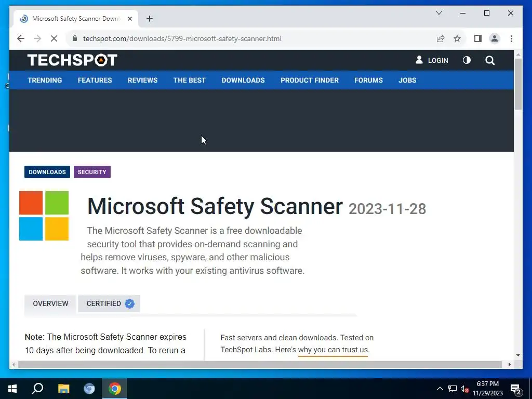This screenshot has height=399, width=532.
Task: Open the REVIEWS menu item
Action: coord(142,81)
